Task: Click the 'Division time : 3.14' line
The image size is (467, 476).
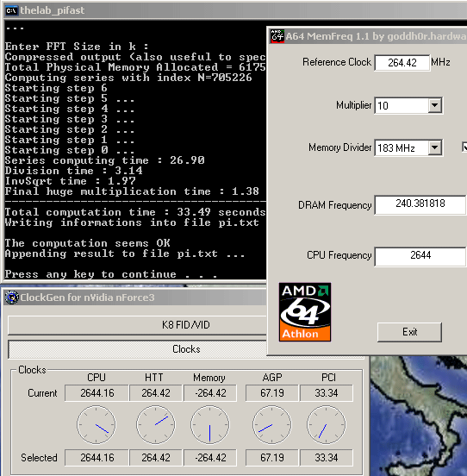Action: click(x=74, y=171)
